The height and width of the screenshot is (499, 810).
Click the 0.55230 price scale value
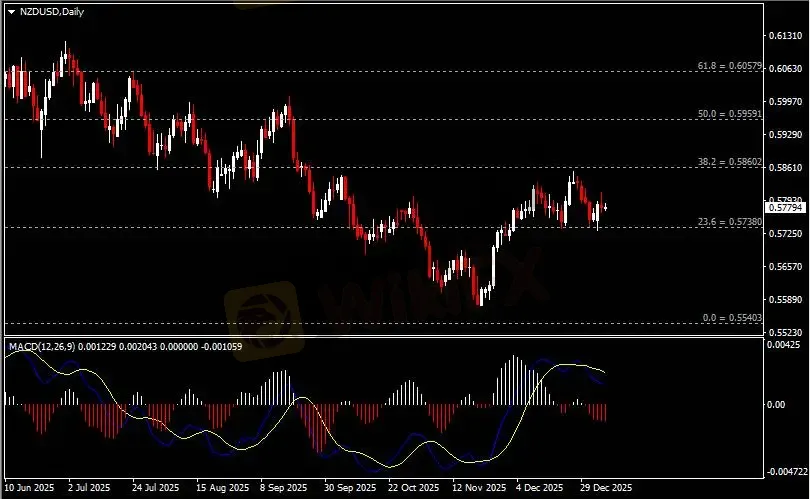point(786,333)
